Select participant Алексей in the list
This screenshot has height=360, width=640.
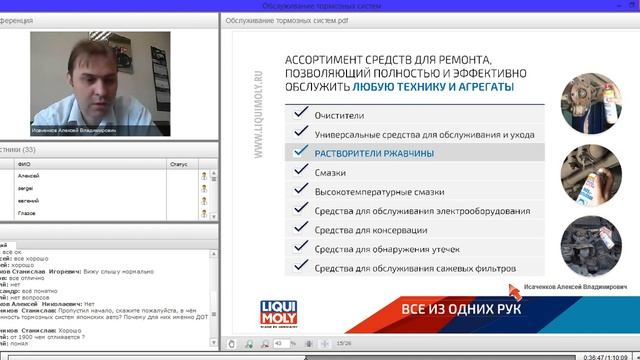coord(29,176)
